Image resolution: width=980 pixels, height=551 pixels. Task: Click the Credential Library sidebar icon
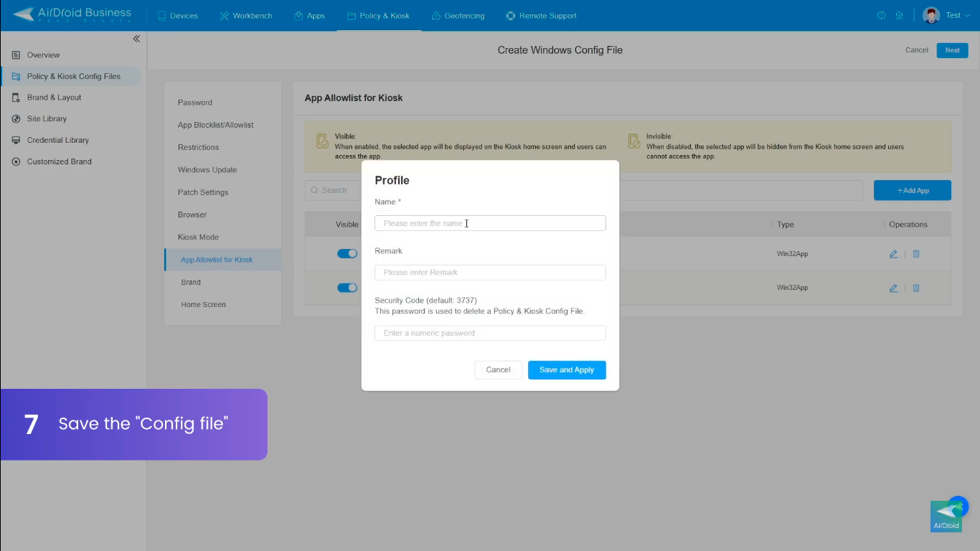[x=16, y=141]
